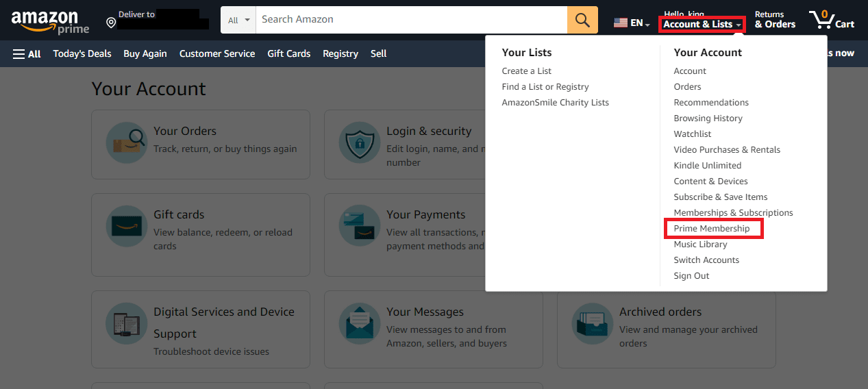The image size is (868, 389).
Task: Open the Login & security card title
Action: point(429,131)
